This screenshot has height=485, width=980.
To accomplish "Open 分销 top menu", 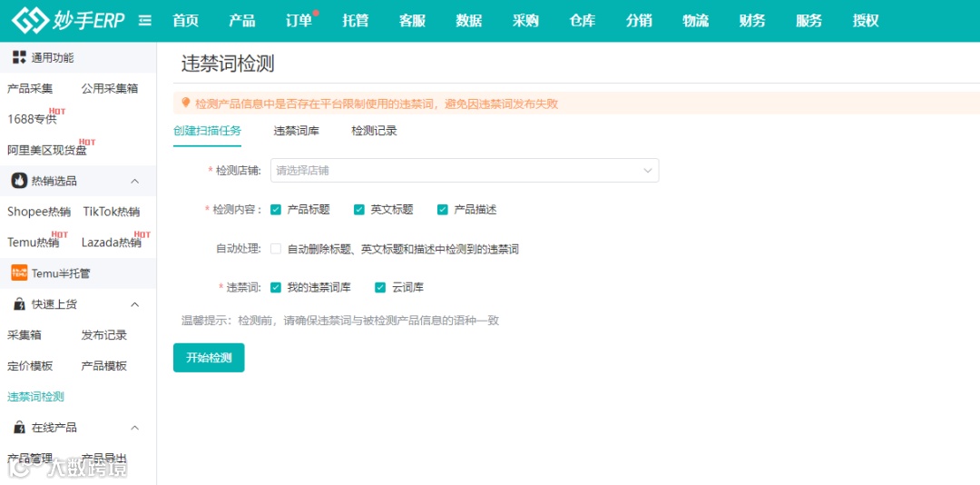I will (639, 21).
